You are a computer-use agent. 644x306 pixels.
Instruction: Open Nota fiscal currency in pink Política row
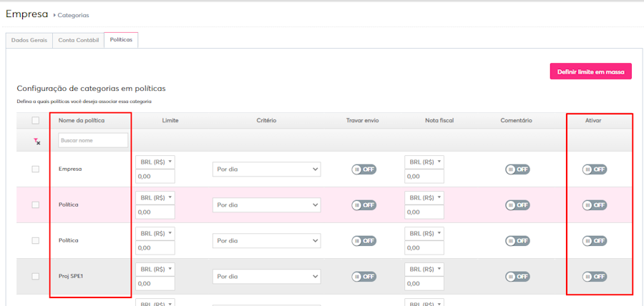[424, 198]
